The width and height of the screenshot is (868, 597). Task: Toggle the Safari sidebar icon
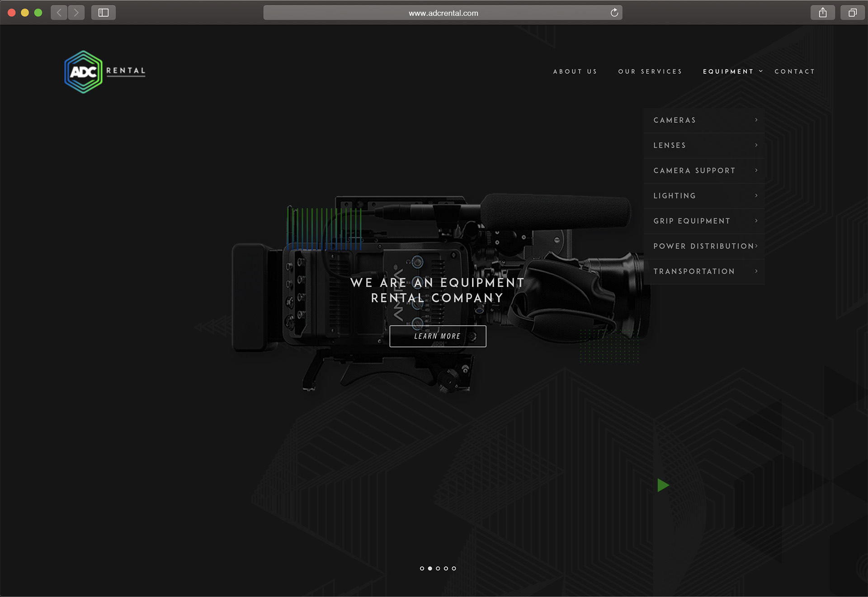(x=104, y=13)
